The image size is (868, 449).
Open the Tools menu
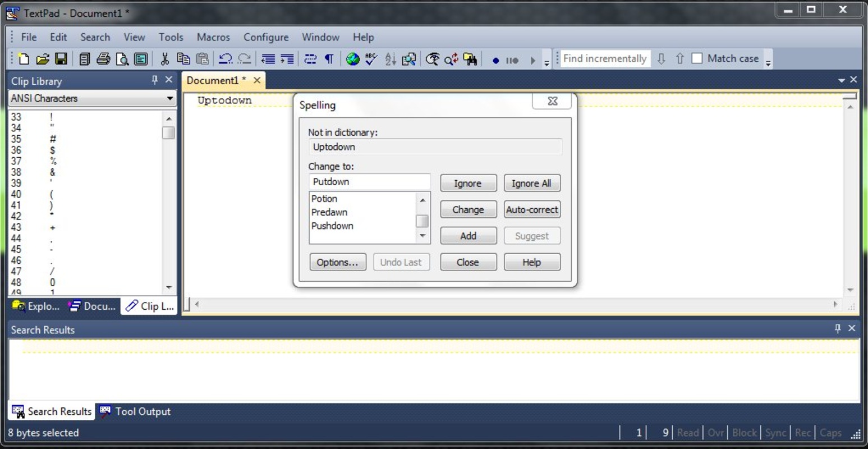click(171, 37)
